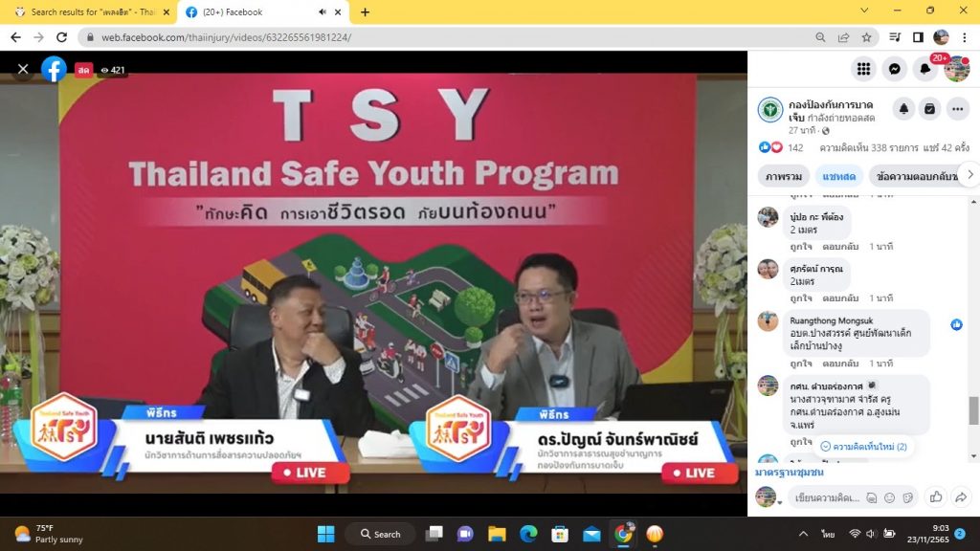Close the Facebook video viewer with X
Screen dimensions: 980x551
[23, 69]
